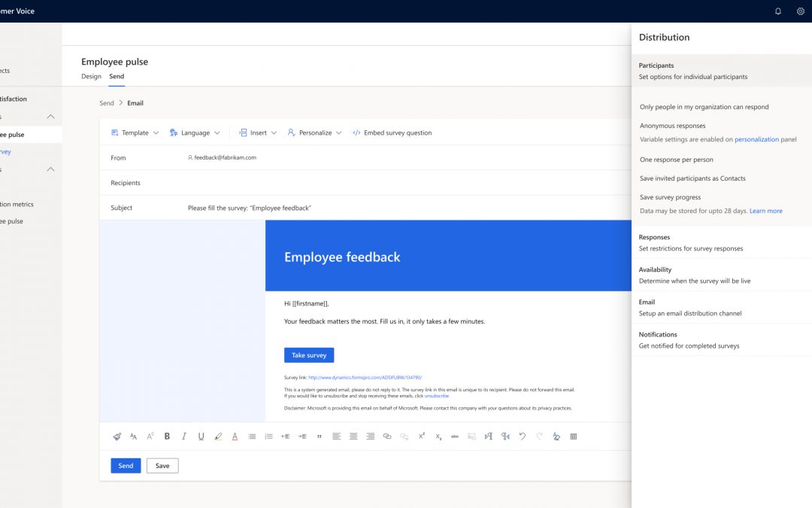The width and height of the screenshot is (812, 508).
Task: Open the personalization panel link
Action: [756, 139]
